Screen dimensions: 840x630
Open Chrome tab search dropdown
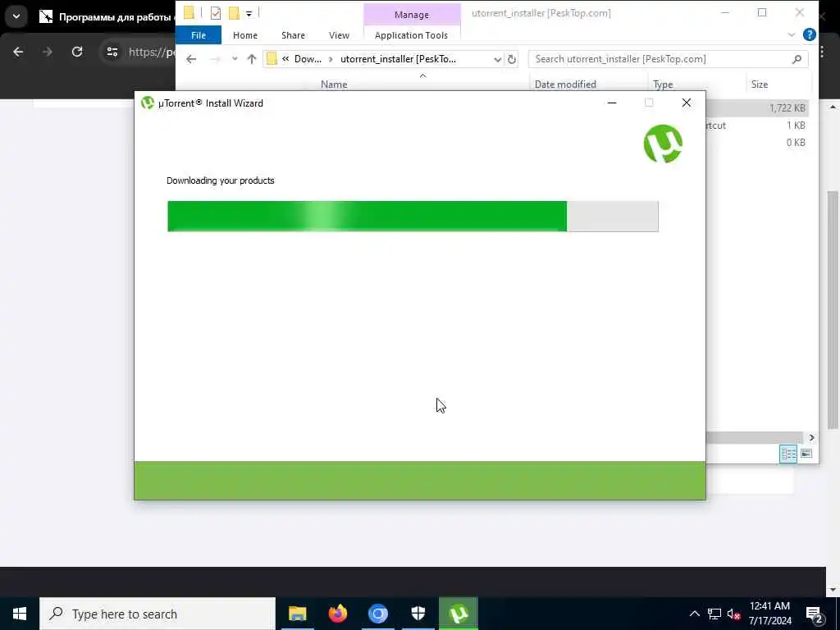(16, 16)
